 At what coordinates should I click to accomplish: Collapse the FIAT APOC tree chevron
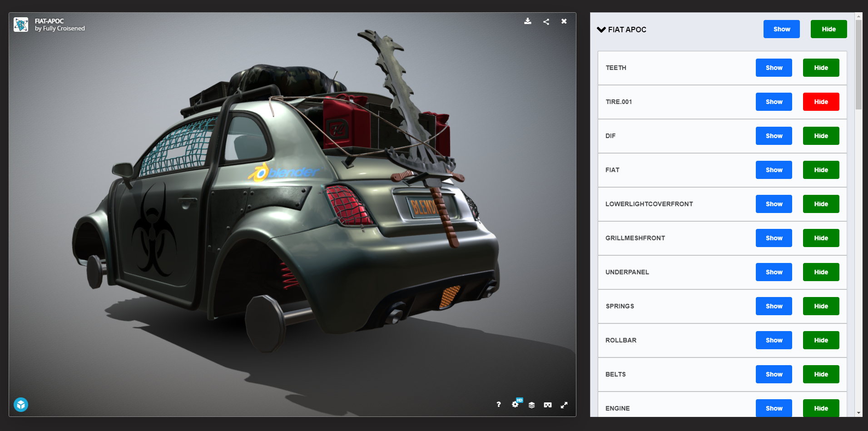click(x=601, y=30)
